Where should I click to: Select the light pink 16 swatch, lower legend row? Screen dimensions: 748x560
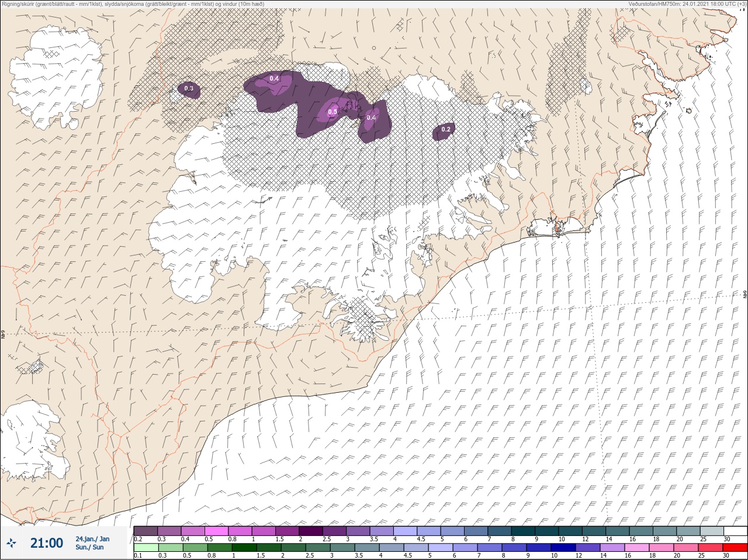click(637, 547)
